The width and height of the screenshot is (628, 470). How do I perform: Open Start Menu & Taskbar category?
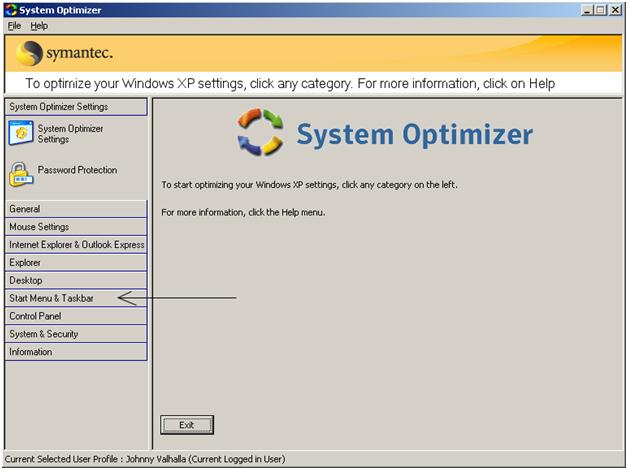click(x=76, y=298)
